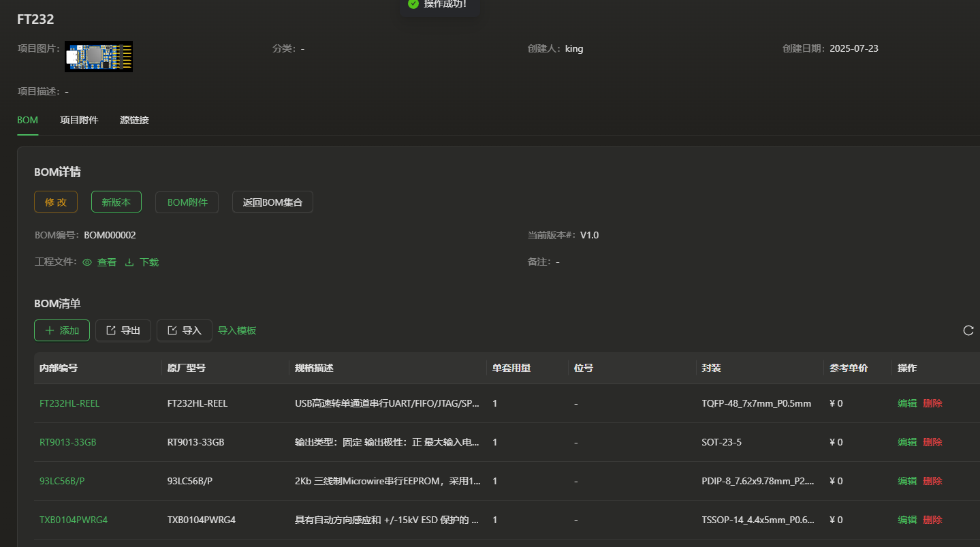Click the download icon beside 下载
This screenshot has width=980, height=547.
tap(129, 262)
